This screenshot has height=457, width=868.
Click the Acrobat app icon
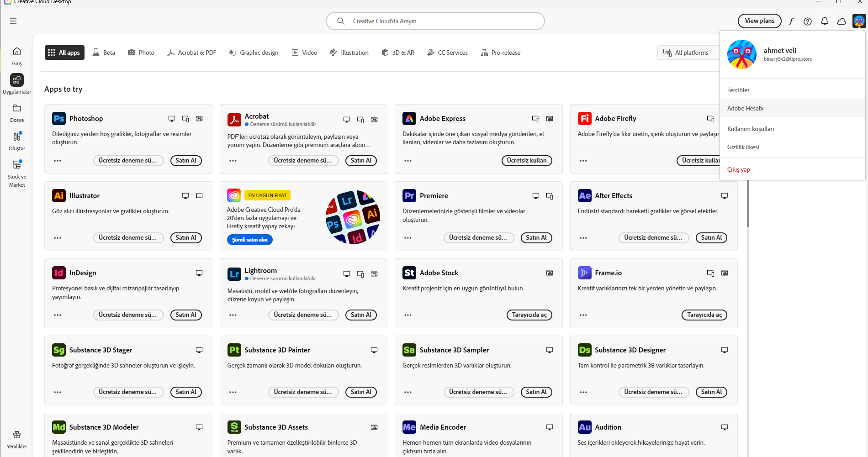tap(234, 120)
